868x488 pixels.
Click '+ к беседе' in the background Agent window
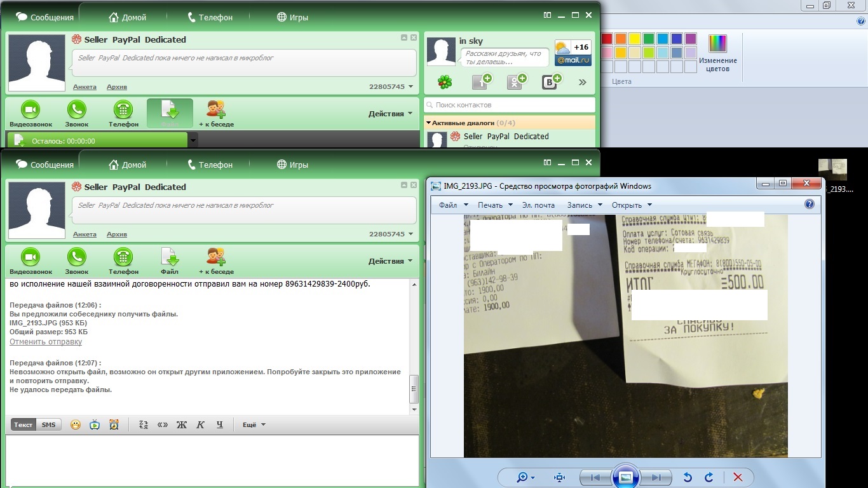(216, 114)
